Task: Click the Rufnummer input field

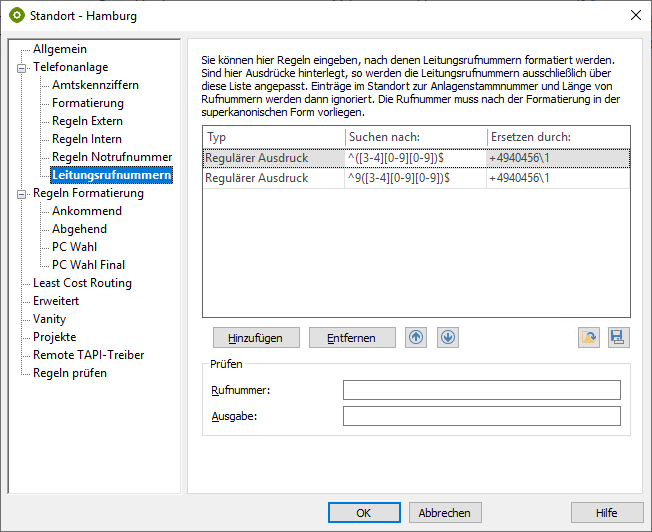Action: coord(481,390)
